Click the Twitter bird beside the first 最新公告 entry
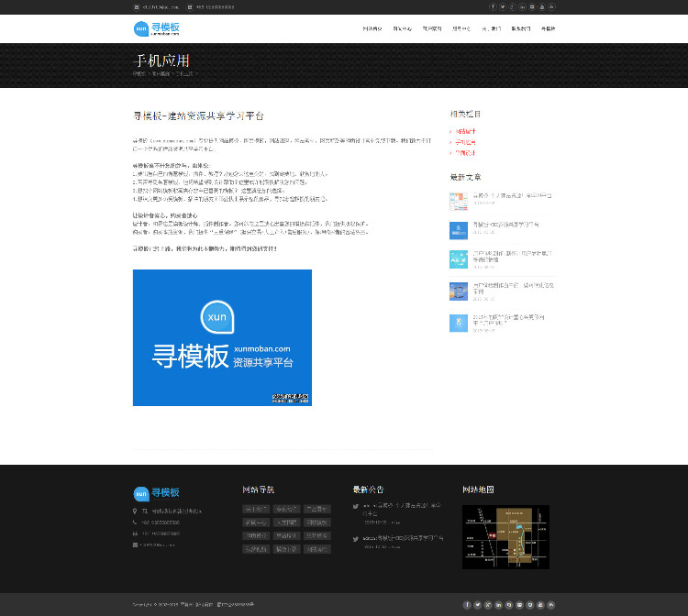 [x=356, y=506]
